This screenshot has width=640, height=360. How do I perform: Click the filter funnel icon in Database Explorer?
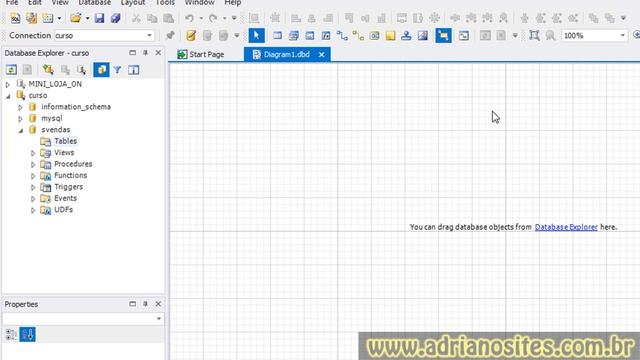click(118, 70)
